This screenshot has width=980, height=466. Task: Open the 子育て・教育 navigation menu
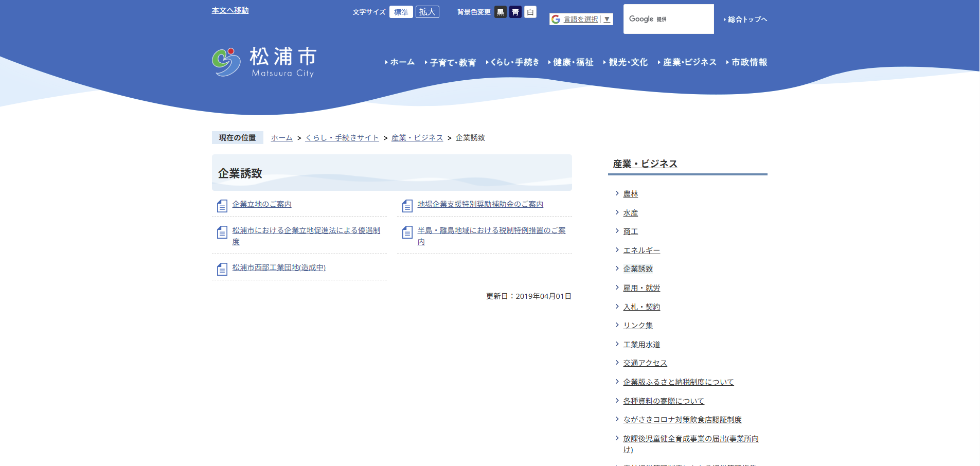click(x=450, y=62)
